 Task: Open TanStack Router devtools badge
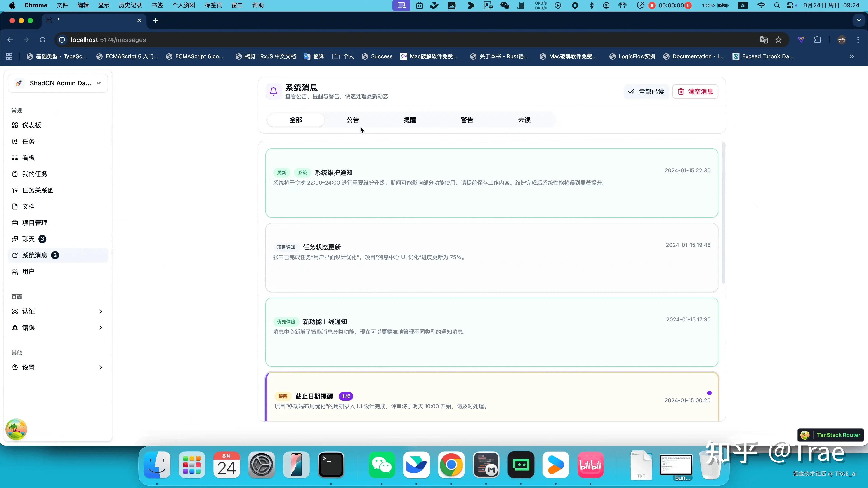click(x=831, y=435)
